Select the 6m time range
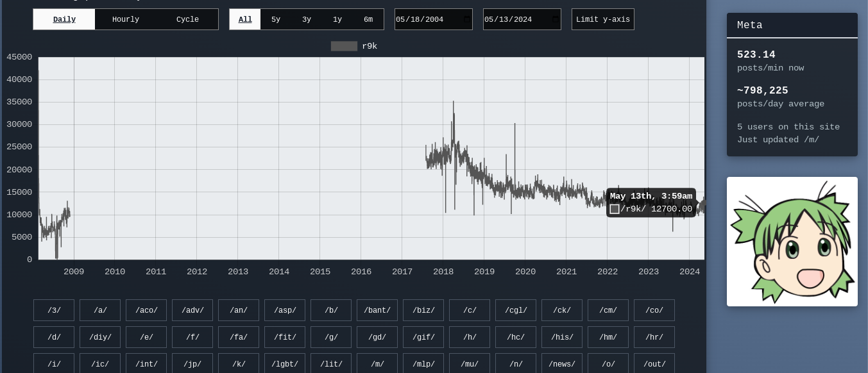The image size is (868, 373). pos(368,19)
